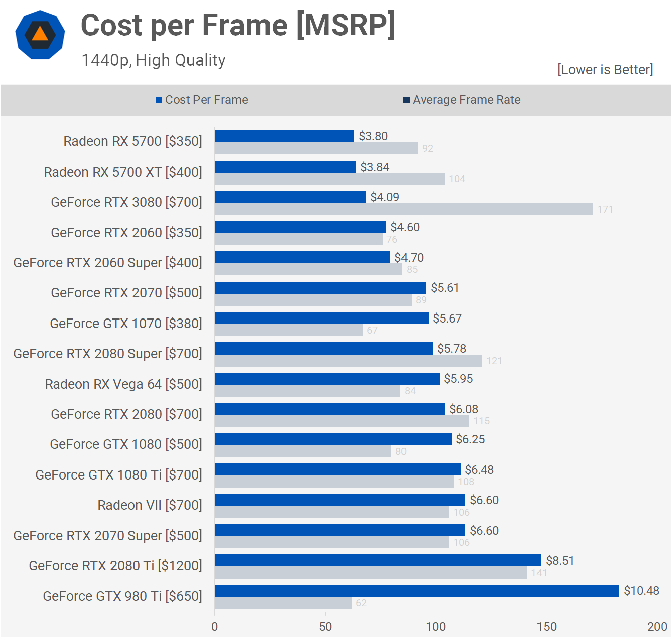
Task: Select the GeForce GTX 1070 [$380] label
Action: tap(126, 324)
